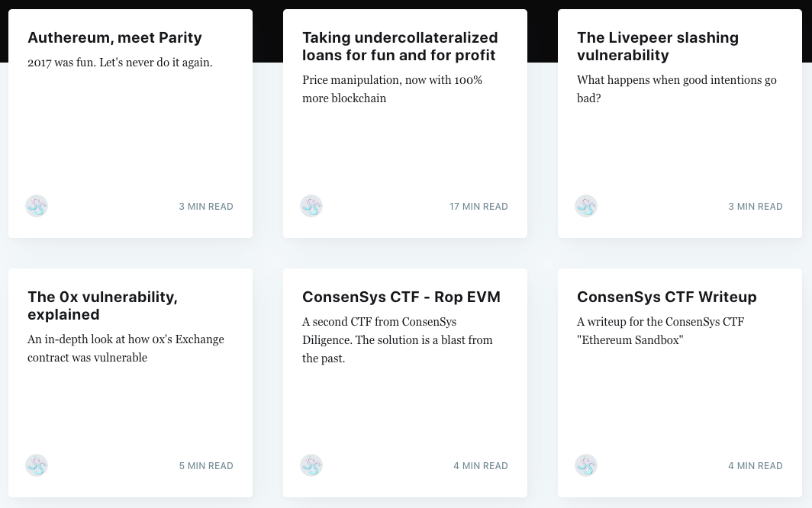Open 'ConsenSys CTF - Rop EVM' title
812x508 pixels.
point(401,297)
